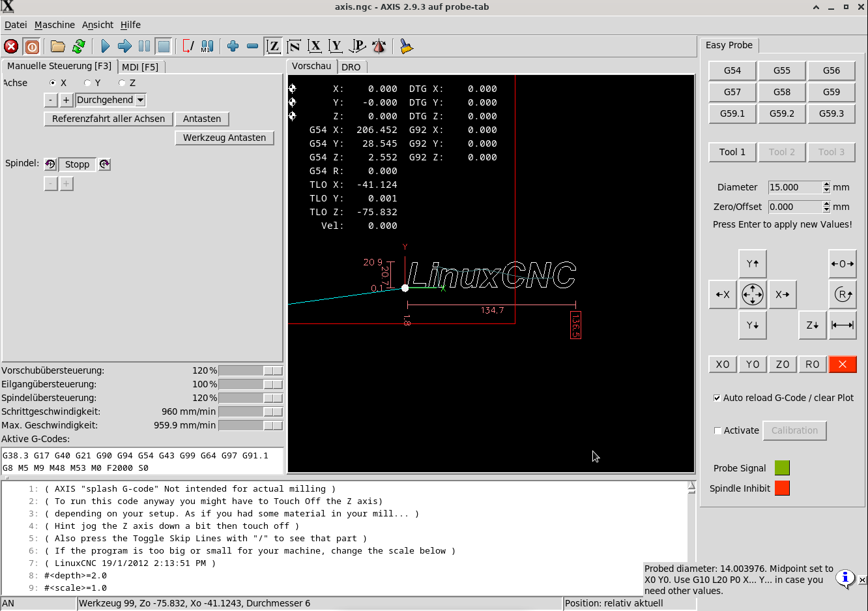Increase Diameter value with stepper arrow
Image resolution: width=868 pixels, height=611 pixels.
[826, 185]
